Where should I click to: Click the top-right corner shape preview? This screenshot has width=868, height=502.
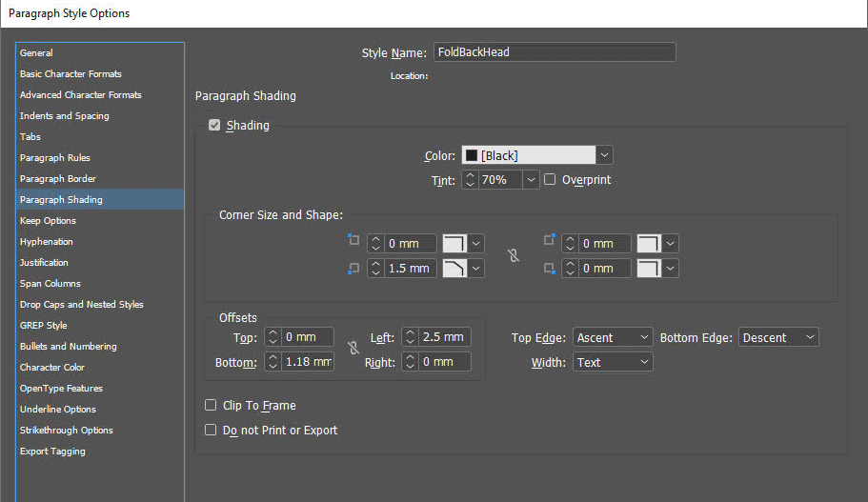[x=650, y=244]
